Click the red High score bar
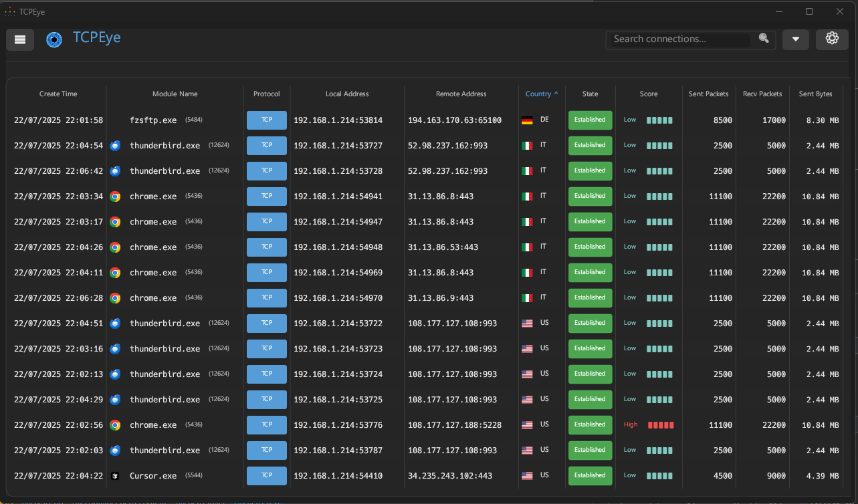The image size is (858, 504). click(661, 425)
